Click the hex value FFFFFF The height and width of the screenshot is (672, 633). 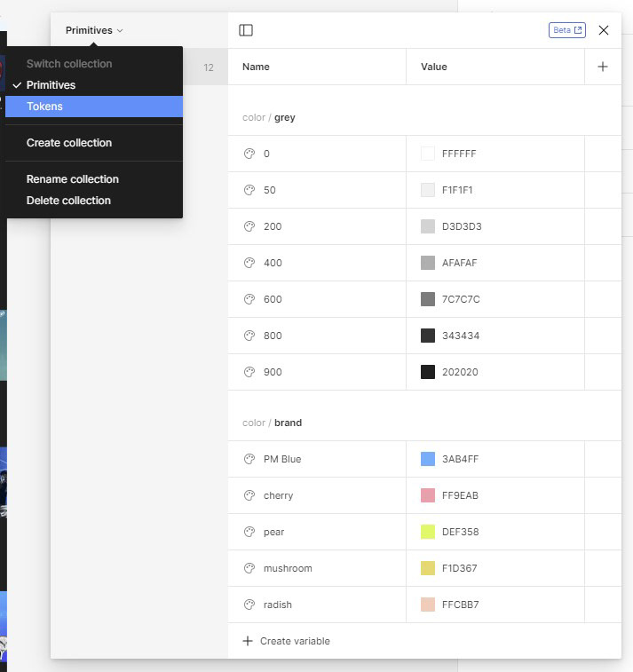(459, 154)
